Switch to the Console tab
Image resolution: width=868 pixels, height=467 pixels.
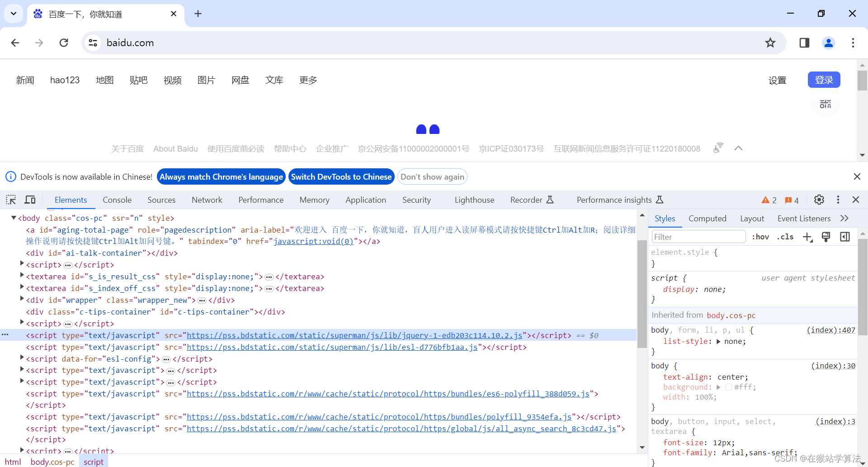[x=117, y=200]
